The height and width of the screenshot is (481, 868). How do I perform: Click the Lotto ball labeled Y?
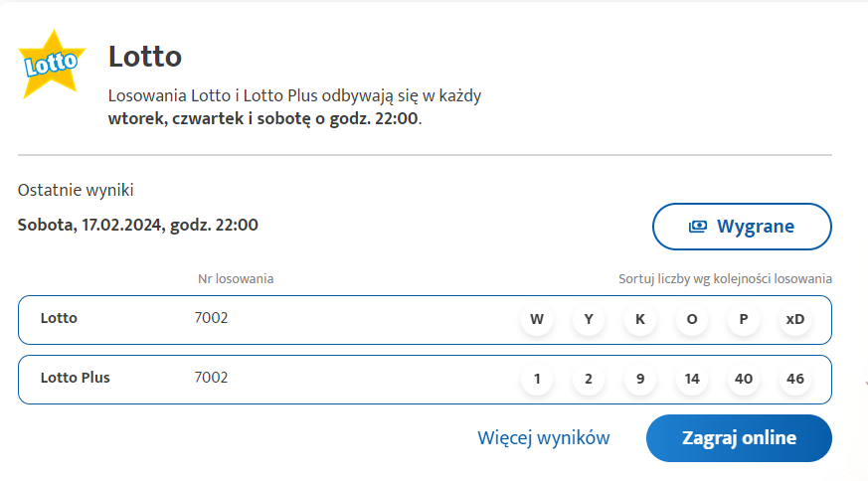[589, 320]
